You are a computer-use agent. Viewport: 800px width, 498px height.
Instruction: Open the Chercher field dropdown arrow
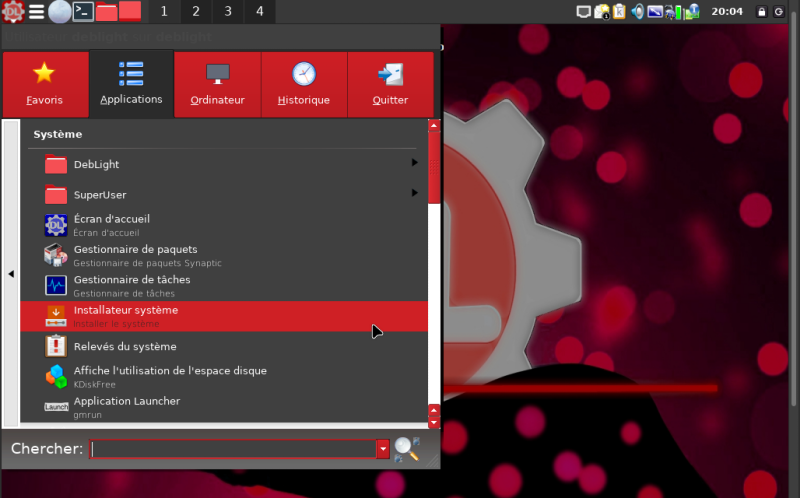pyautogui.click(x=382, y=449)
